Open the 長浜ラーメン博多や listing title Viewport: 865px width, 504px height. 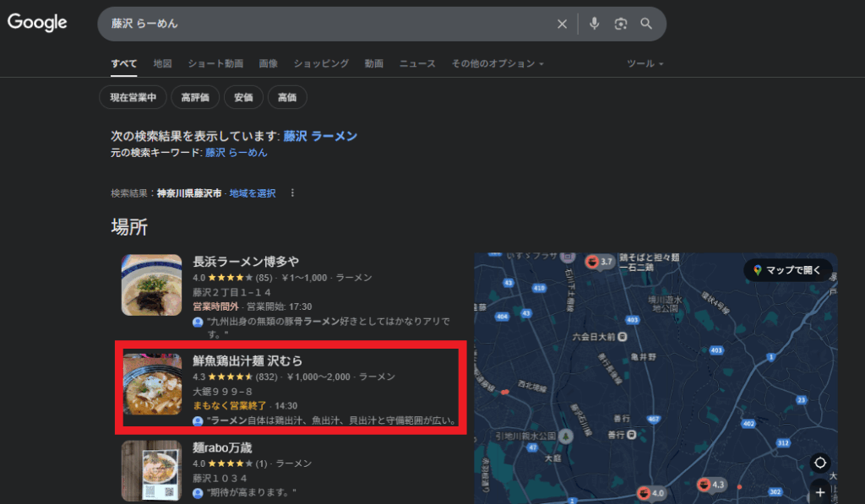pyautogui.click(x=246, y=262)
